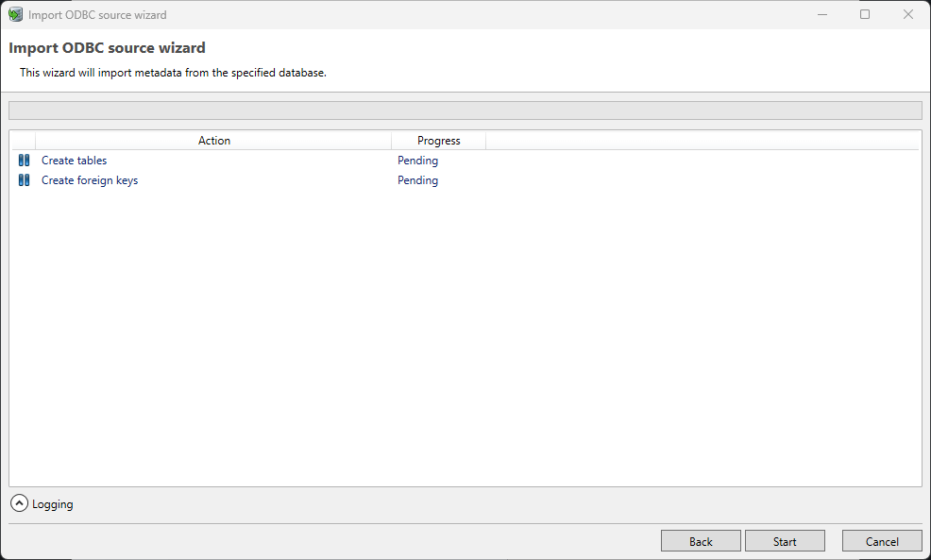931x560 pixels.
Task: Click the circled chevron next to Logging
Action: [x=18, y=503]
